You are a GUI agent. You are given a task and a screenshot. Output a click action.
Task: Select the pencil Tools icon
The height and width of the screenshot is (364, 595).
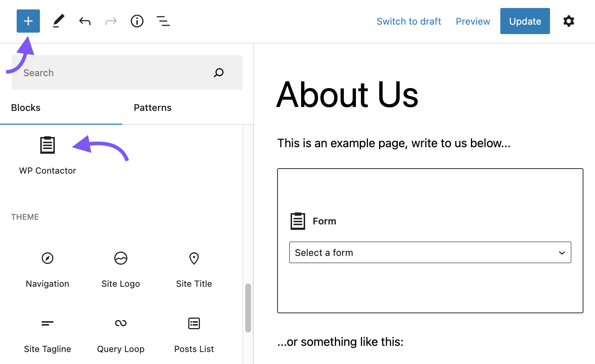(58, 21)
